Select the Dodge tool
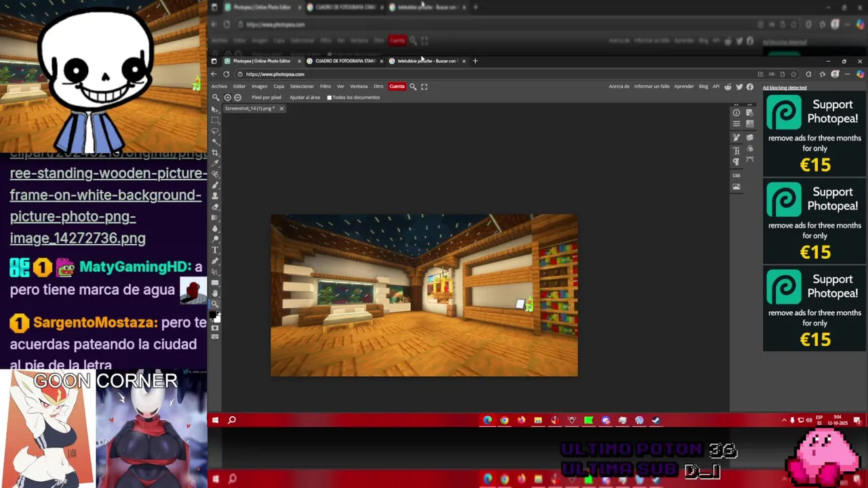The image size is (868, 488). [215, 239]
